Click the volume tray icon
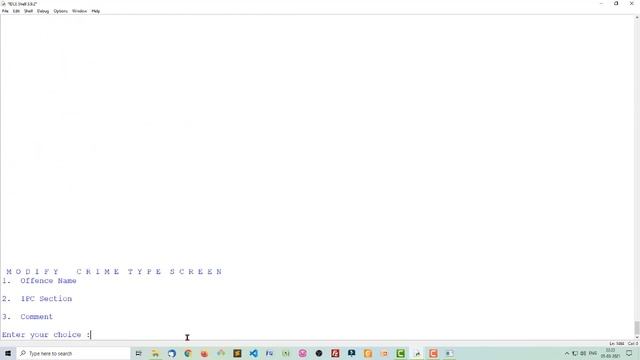 [x=583, y=353]
